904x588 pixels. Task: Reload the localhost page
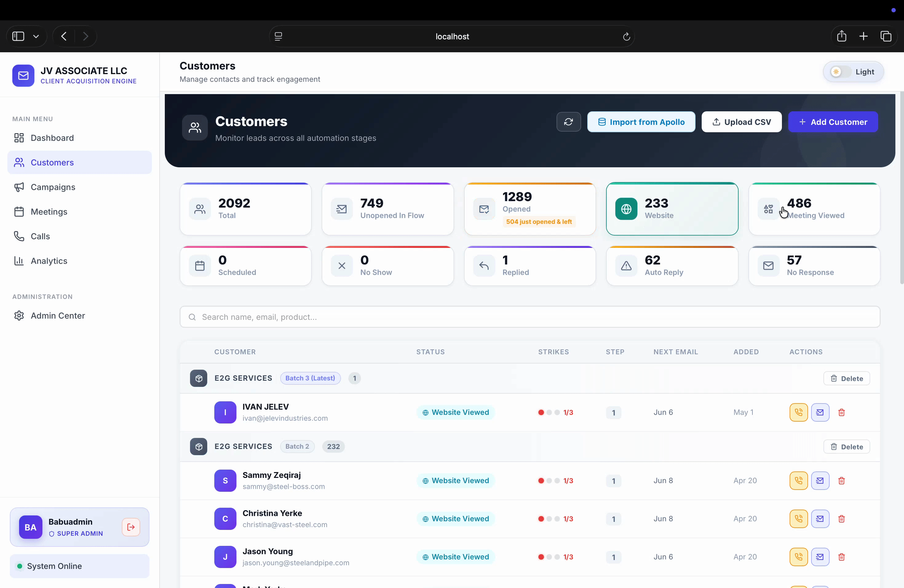click(x=626, y=37)
